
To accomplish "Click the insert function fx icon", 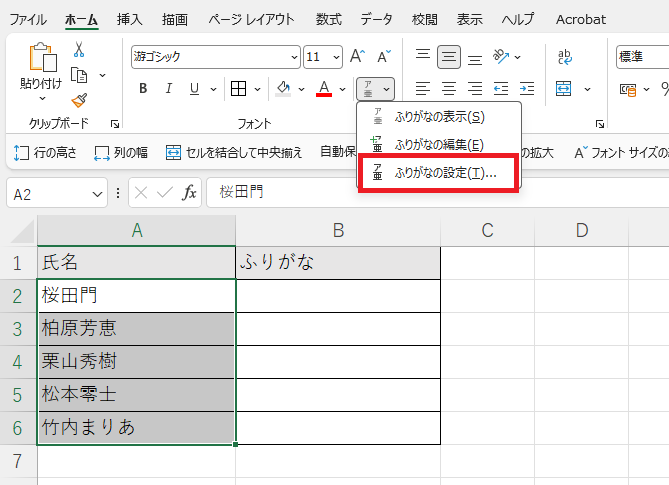I will click(x=189, y=192).
